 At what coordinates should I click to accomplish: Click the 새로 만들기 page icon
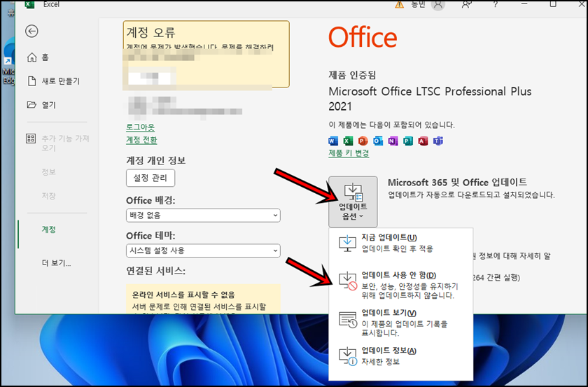click(32, 81)
